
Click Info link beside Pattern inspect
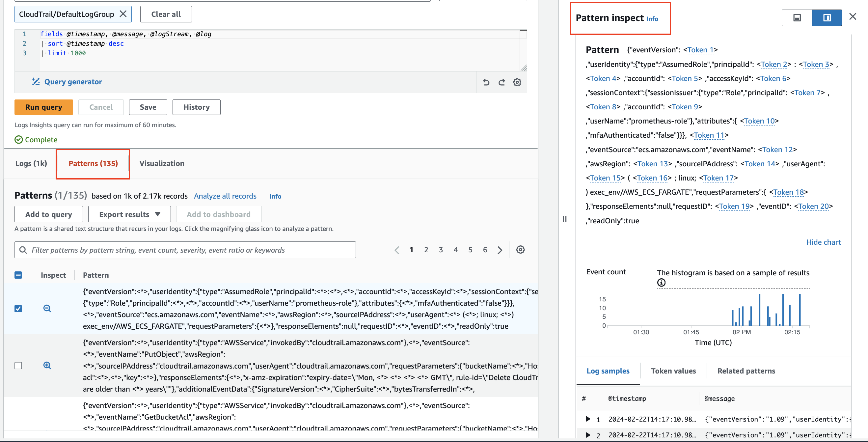coord(652,19)
